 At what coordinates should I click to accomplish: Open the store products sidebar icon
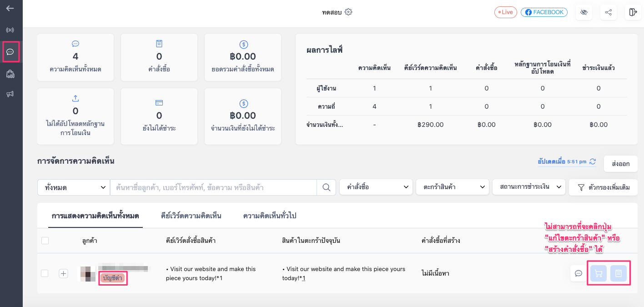coord(10,74)
